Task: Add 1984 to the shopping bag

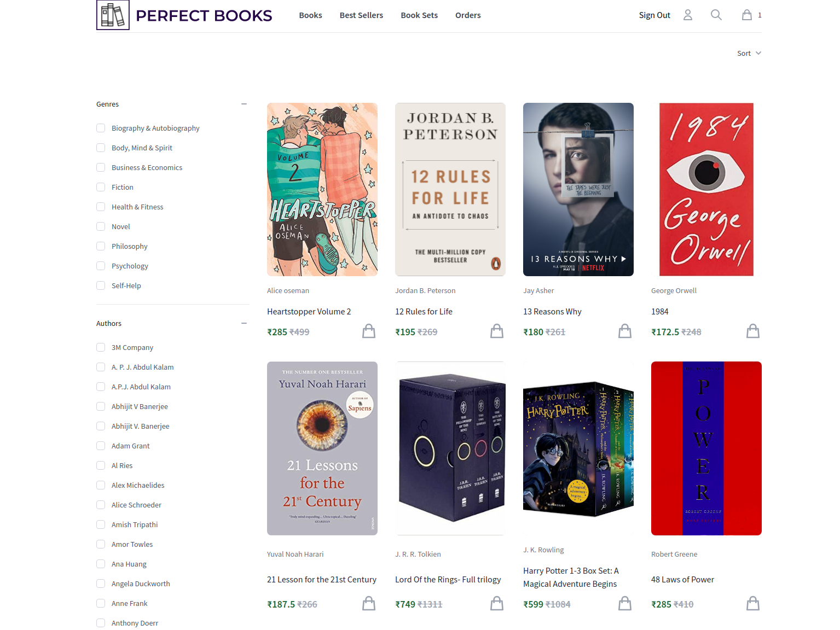Action: pos(753,331)
